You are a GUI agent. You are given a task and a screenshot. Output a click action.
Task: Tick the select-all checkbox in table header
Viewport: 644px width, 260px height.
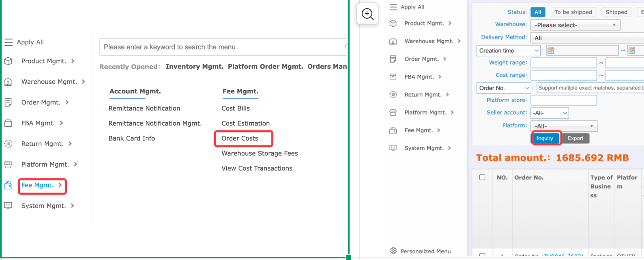pyautogui.click(x=482, y=177)
